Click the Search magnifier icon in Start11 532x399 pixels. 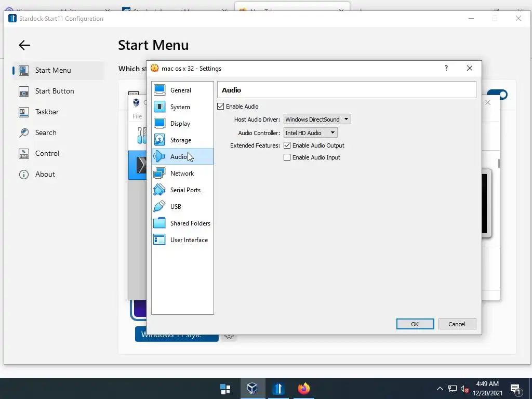pos(24,132)
